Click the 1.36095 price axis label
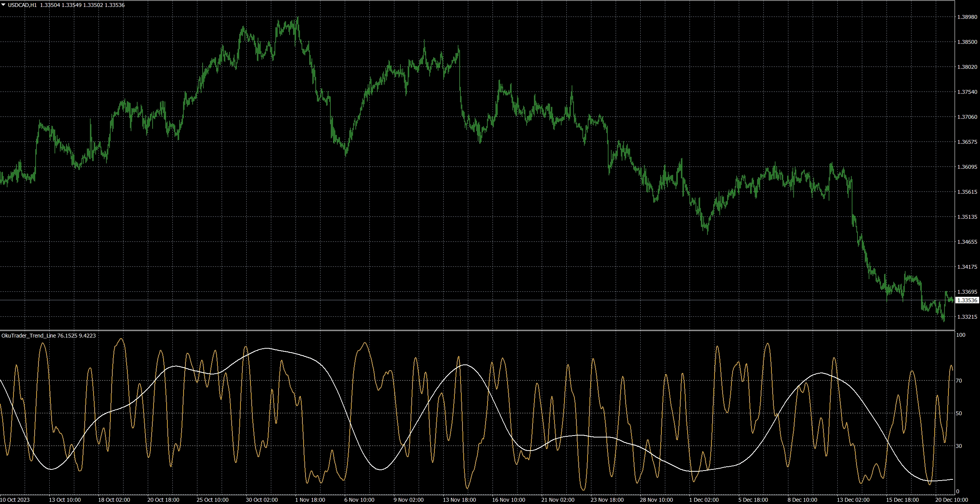Image resolution: width=980 pixels, height=504 pixels. [x=967, y=167]
